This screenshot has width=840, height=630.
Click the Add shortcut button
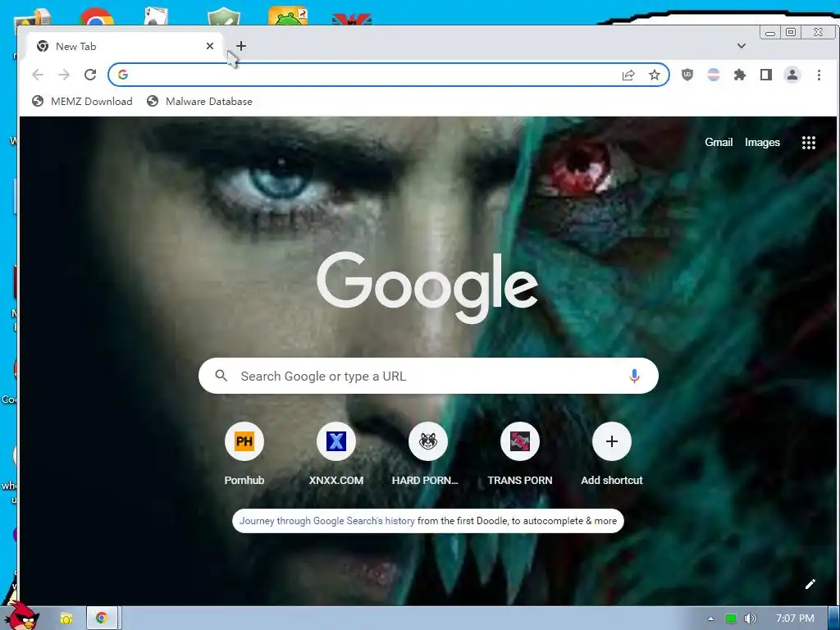coord(612,454)
